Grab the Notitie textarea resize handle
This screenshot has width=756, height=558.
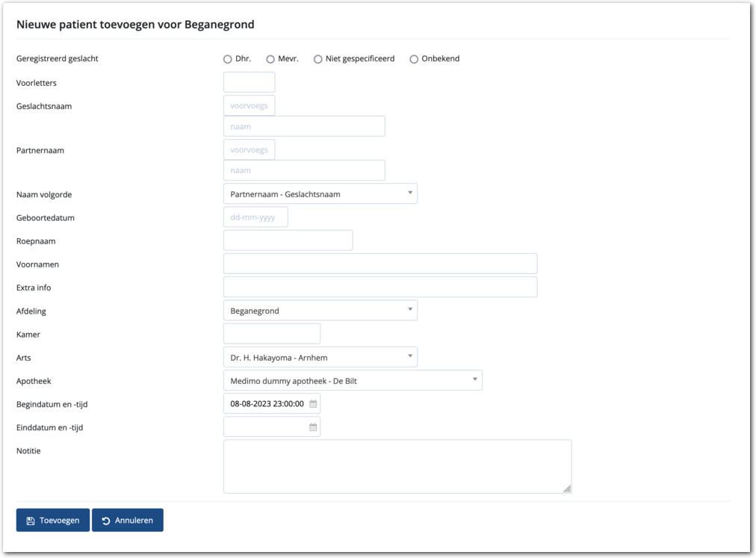567,489
